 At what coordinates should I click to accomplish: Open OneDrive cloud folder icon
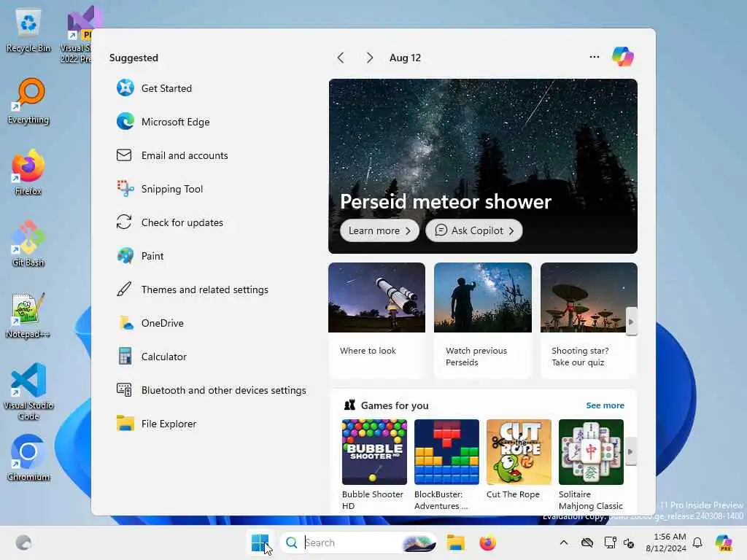click(x=125, y=323)
